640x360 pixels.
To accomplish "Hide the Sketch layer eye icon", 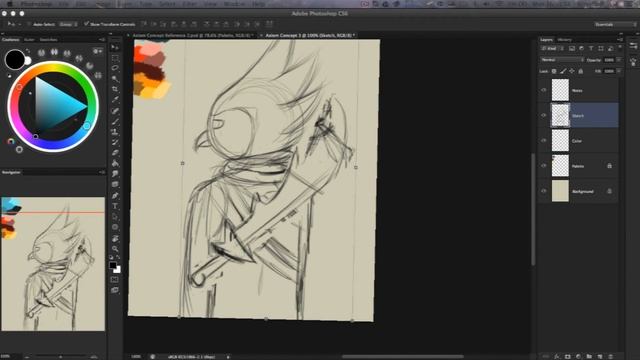I will coord(544,116).
